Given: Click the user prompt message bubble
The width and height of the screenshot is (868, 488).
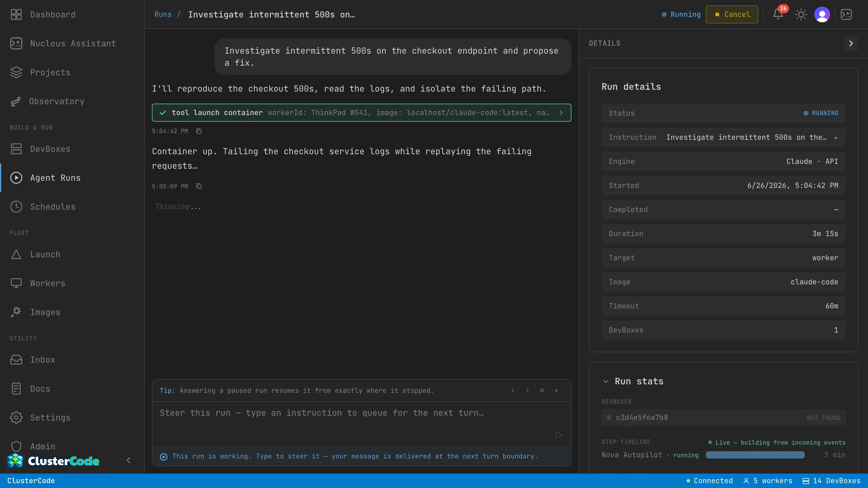Looking at the screenshot, I should pos(393,57).
